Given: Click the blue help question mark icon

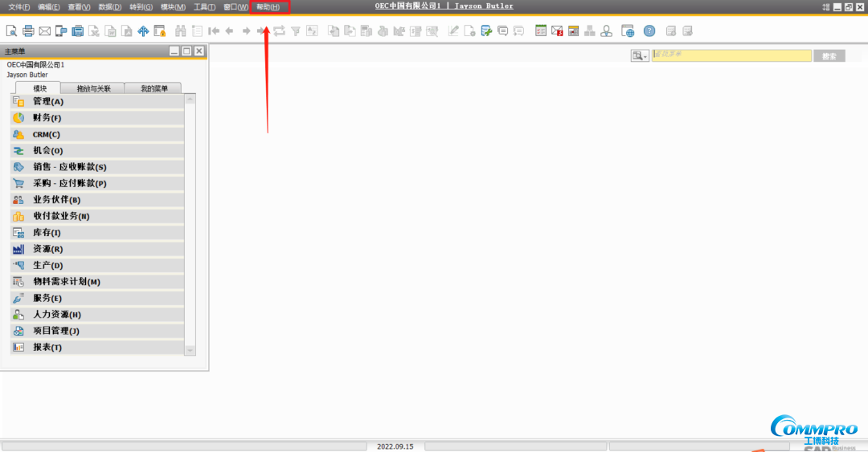Looking at the screenshot, I should pyautogui.click(x=649, y=31).
